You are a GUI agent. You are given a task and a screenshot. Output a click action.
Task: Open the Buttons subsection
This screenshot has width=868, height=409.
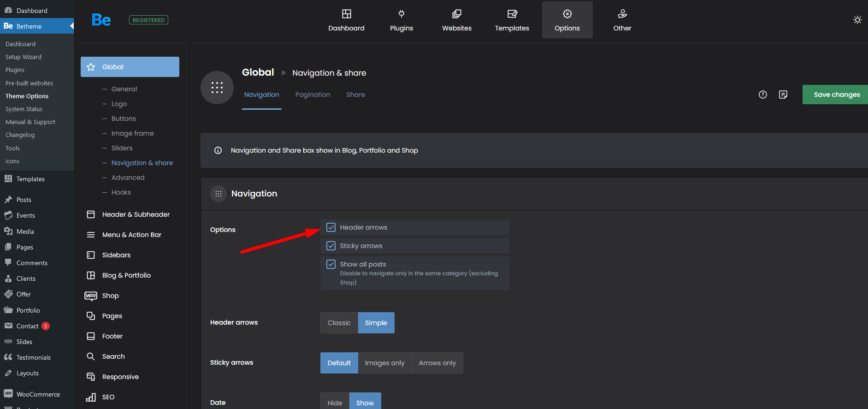click(x=124, y=119)
